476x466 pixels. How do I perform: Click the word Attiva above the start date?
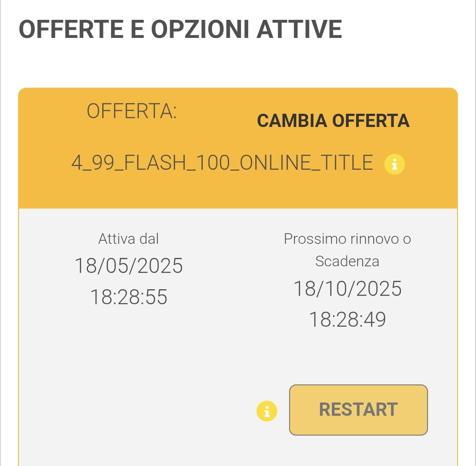[x=116, y=239]
